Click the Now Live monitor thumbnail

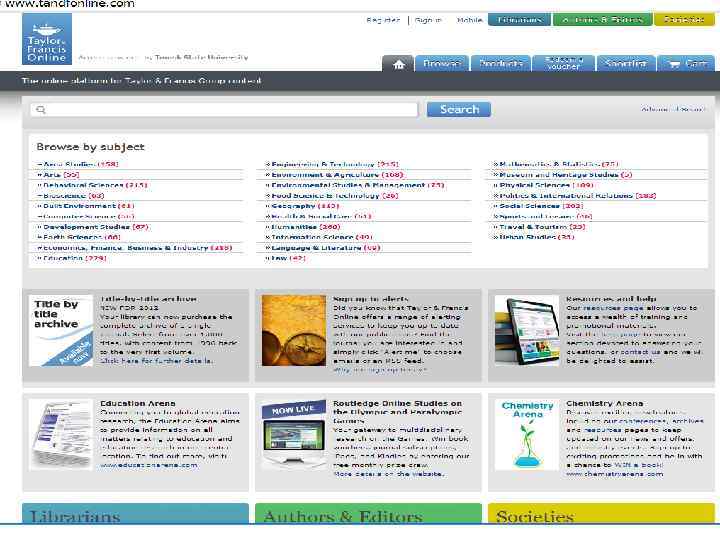coord(294,435)
